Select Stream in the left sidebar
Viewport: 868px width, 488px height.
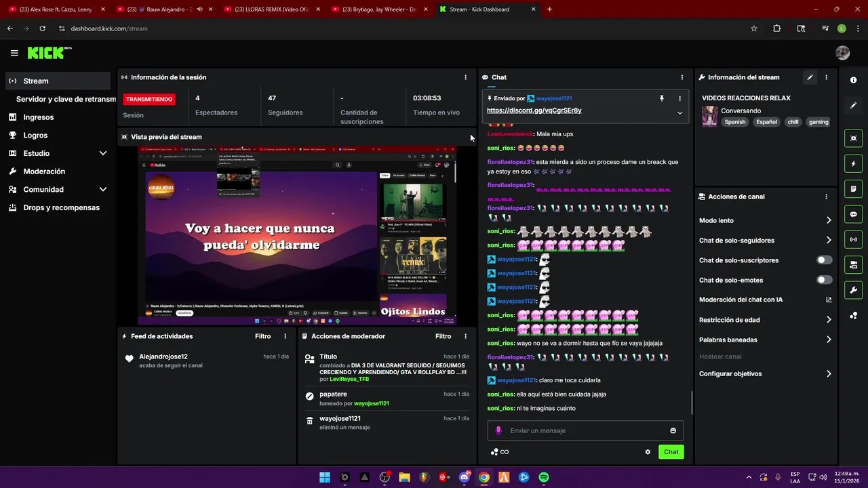pyautogui.click(x=58, y=81)
